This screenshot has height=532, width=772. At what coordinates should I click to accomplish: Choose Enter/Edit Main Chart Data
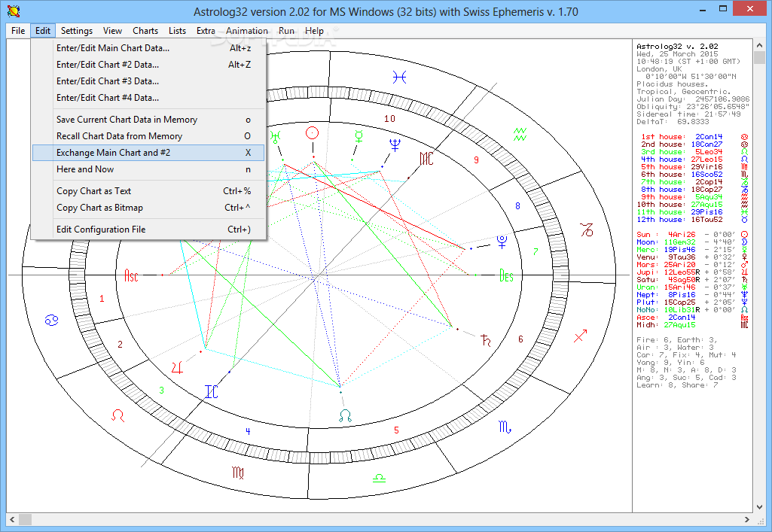point(148,48)
